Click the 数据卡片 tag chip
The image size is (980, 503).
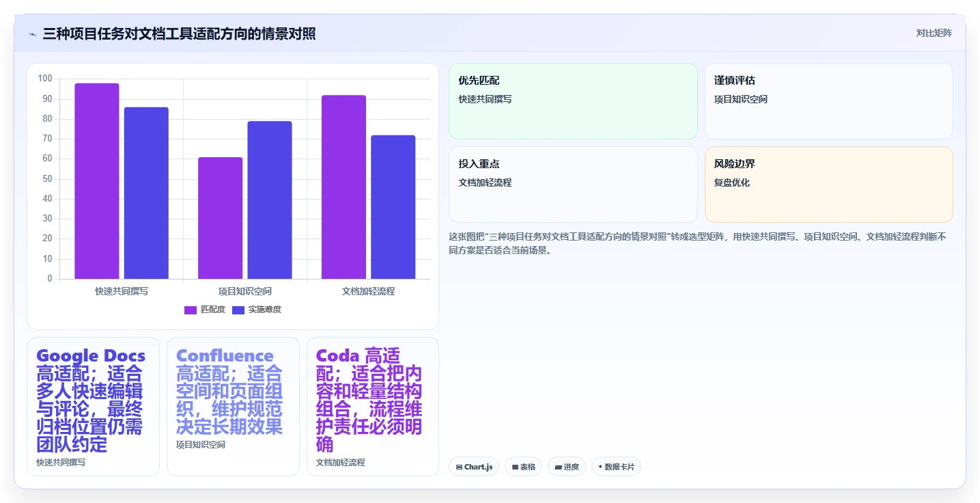tap(616, 467)
